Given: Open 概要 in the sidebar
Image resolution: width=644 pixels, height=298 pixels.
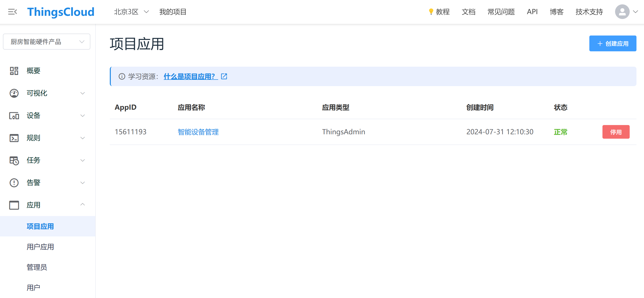Looking at the screenshot, I should 34,71.
